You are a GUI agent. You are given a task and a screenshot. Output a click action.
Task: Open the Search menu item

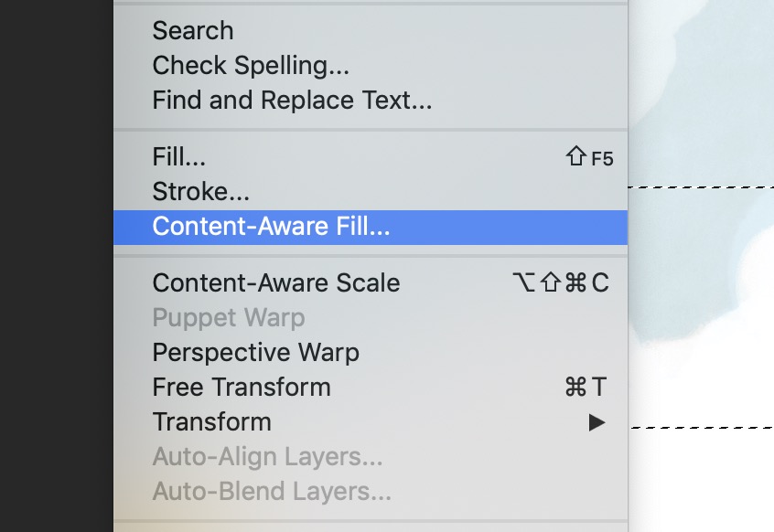pyautogui.click(x=371, y=30)
